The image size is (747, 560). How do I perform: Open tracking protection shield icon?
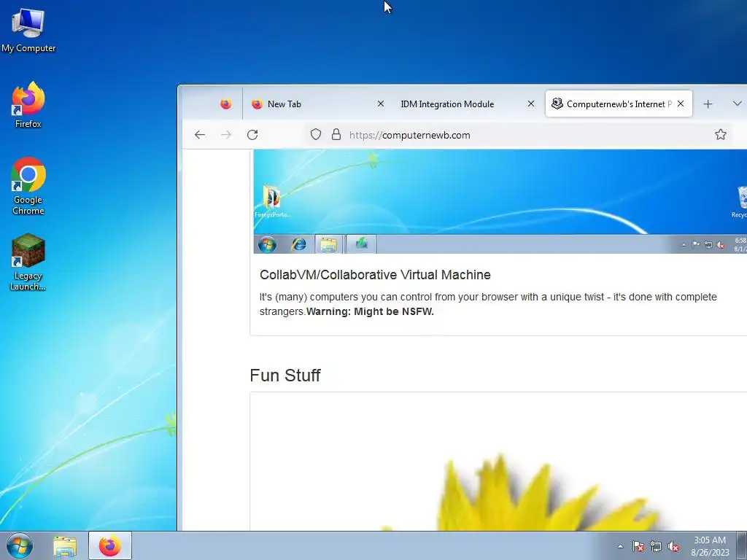[x=316, y=135]
